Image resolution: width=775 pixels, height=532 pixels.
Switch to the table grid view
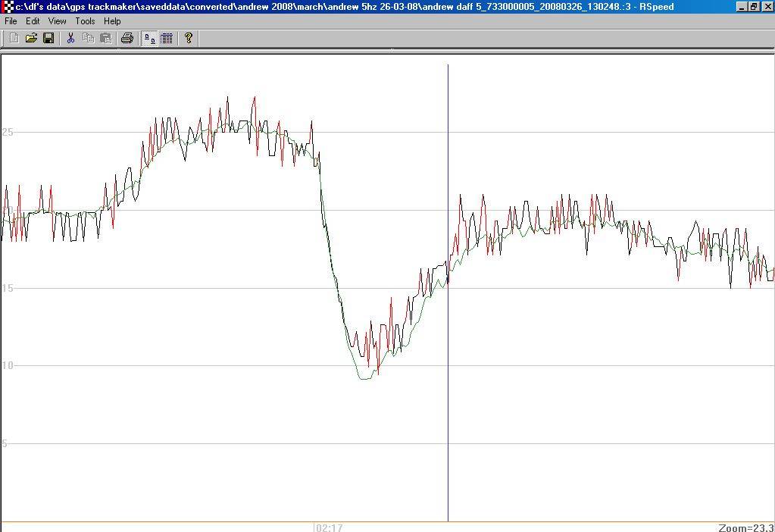pyautogui.click(x=167, y=38)
